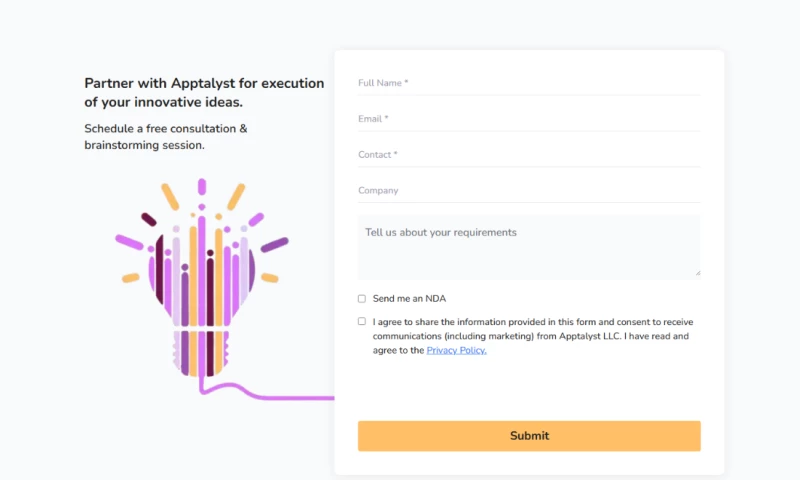Screen dimensions: 800x480
Task: Enable the Send me an NDA checkbox
Action: pyautogui.click(x=362, y=298)
